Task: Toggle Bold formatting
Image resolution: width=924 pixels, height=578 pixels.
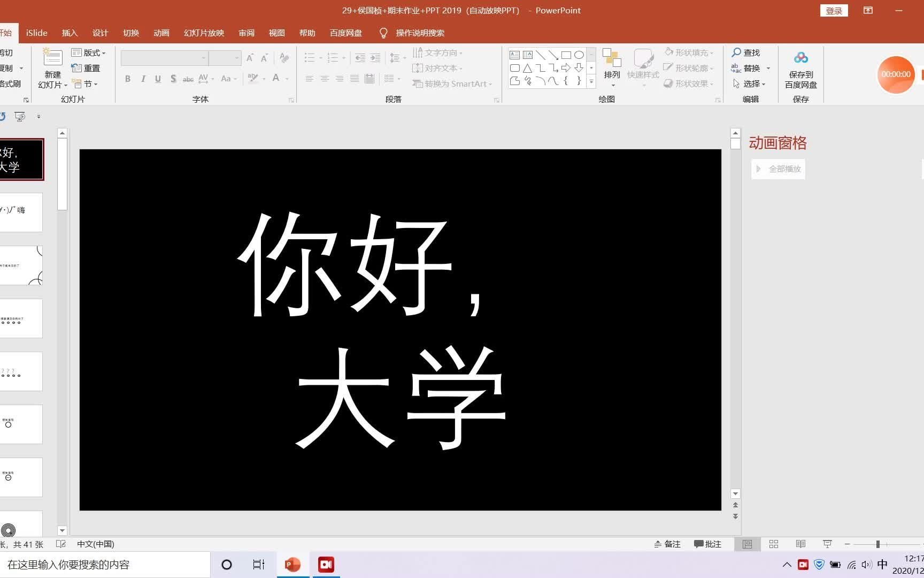Action: 128,79
